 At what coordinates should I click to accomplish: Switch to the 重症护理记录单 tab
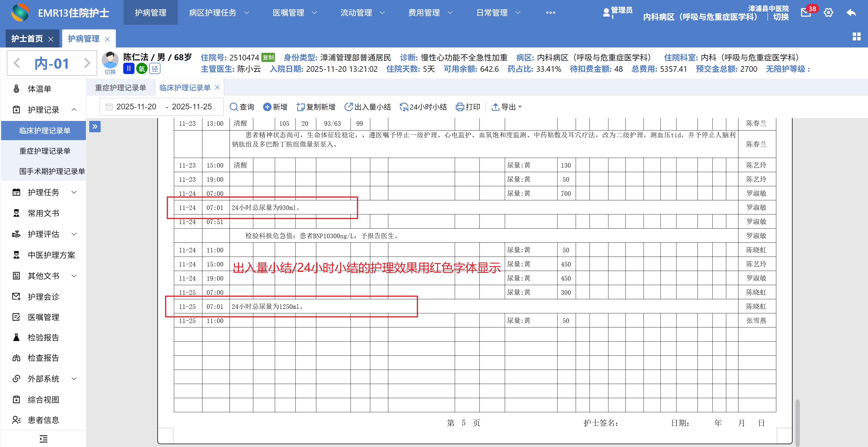click(120, 88)
